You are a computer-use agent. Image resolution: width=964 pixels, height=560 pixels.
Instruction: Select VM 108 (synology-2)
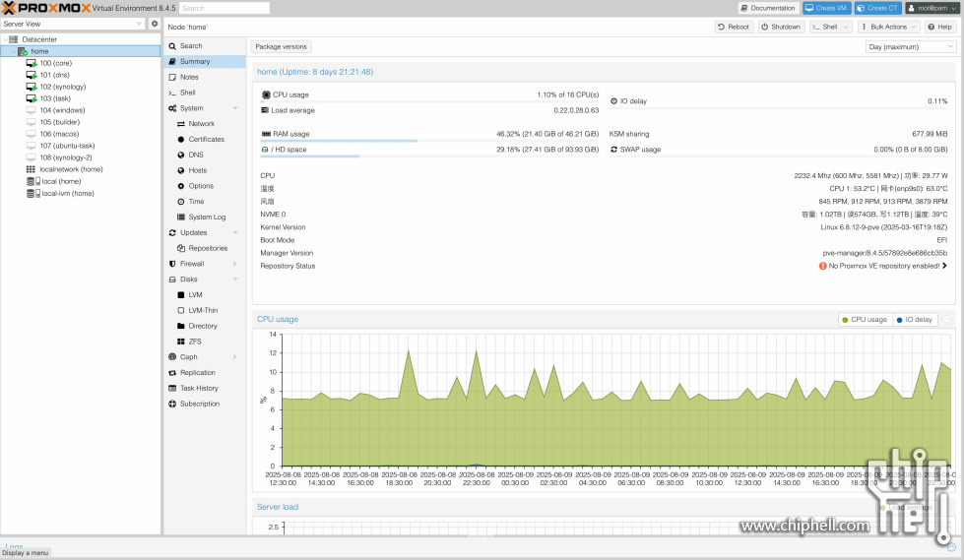66,157
